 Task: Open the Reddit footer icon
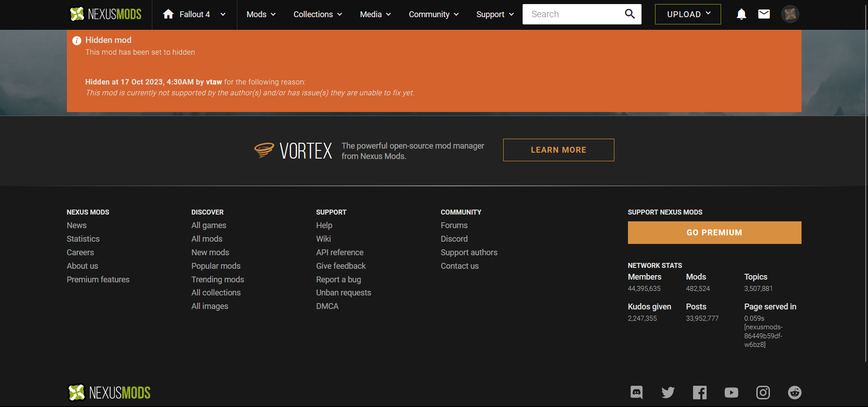795,392
